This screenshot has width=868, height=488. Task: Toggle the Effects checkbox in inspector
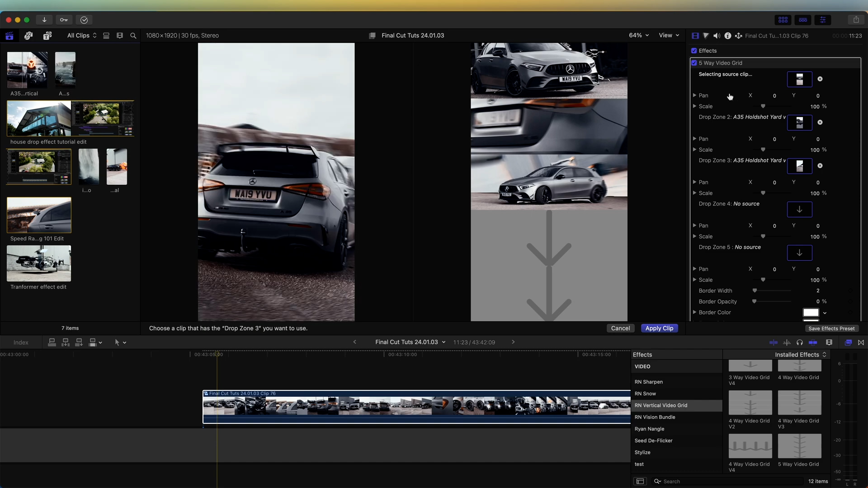[694, 51]
